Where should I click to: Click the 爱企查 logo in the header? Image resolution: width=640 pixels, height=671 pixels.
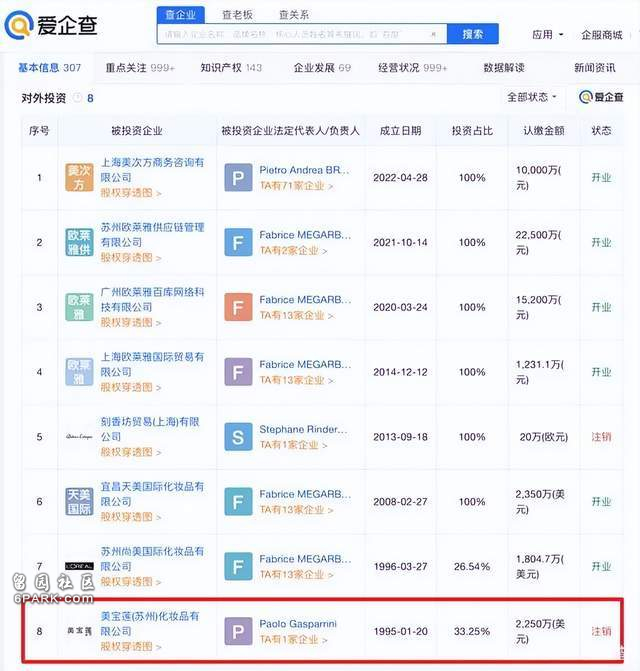click(51, 24)
